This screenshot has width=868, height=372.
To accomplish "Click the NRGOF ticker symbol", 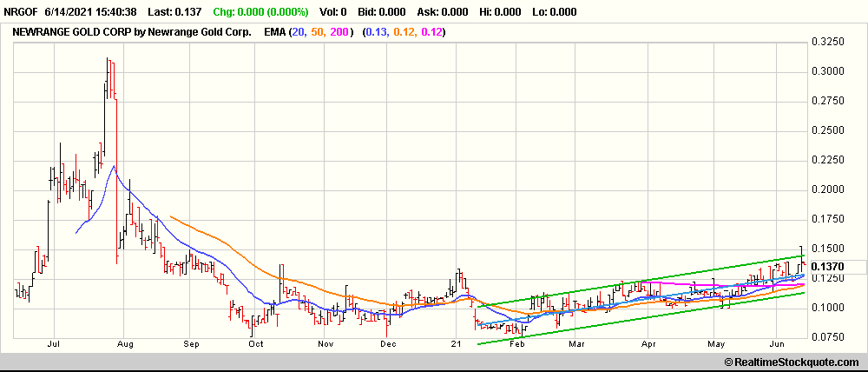I will (x=21, y=11).
